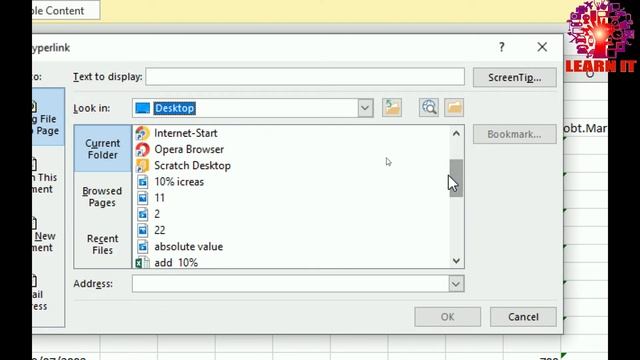
Task: Click the Browse for File folder icon
Action: click(x=454, y=108)
